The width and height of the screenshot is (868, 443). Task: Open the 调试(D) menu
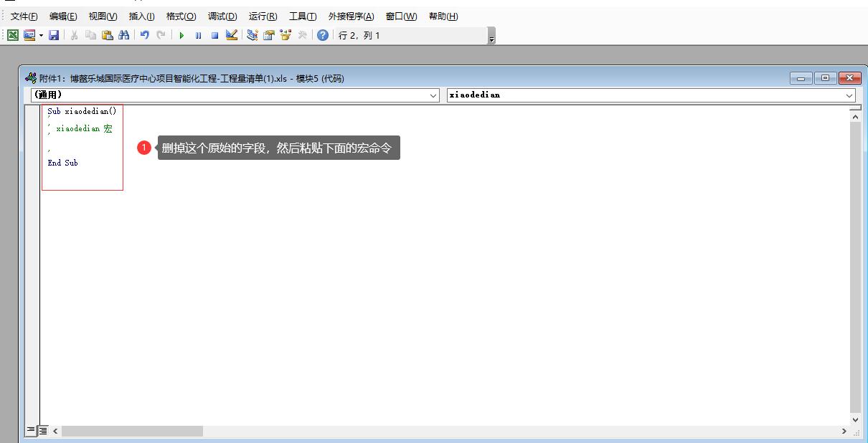pos(222,16)
